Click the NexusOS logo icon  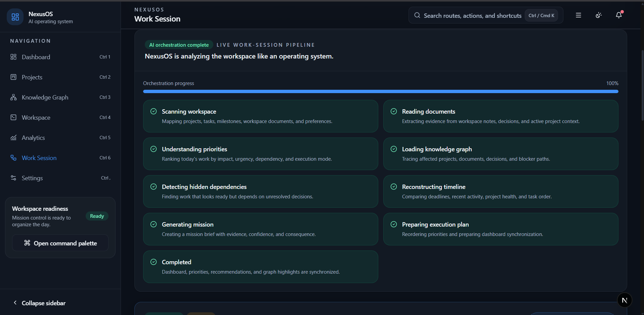[15, 17]
